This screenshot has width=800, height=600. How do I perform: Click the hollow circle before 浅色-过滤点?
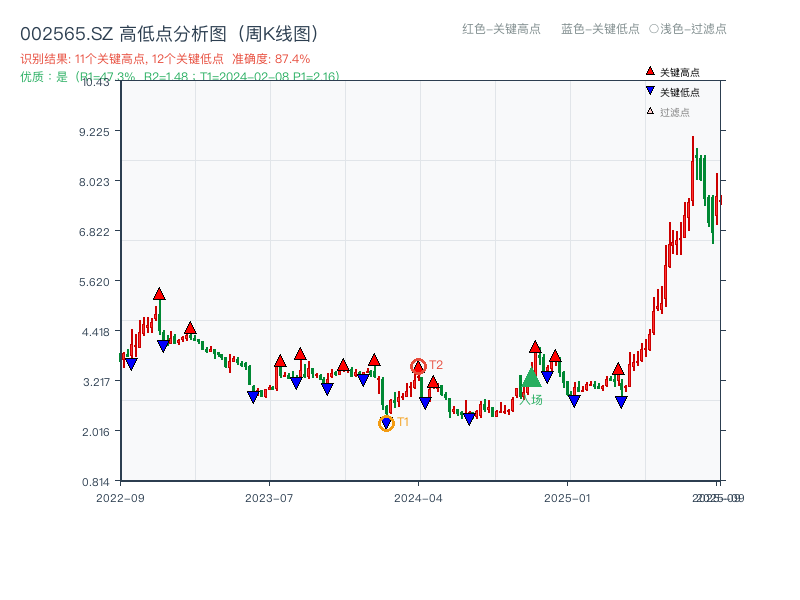(x=654, y=29)
